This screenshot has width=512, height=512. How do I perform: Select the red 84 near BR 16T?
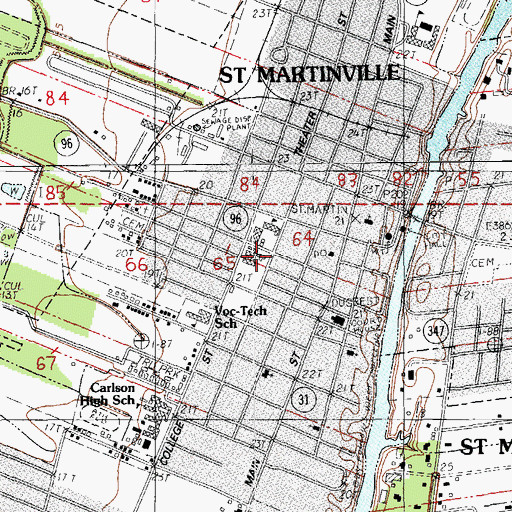(x=57, y=98)
